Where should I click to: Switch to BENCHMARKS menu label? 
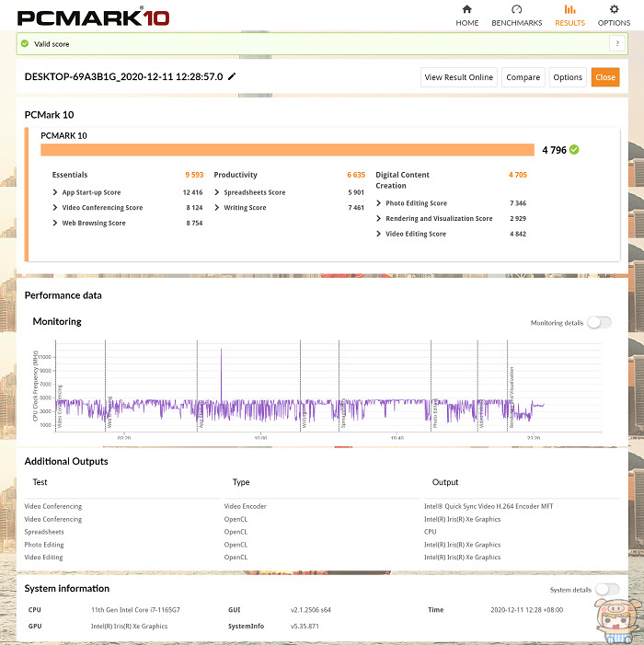pos(516,23)
